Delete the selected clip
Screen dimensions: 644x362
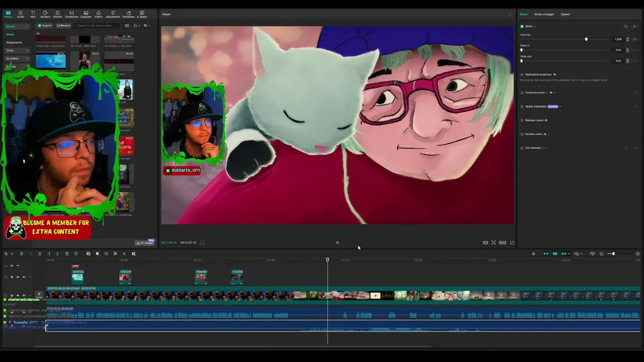click(66, 253)
